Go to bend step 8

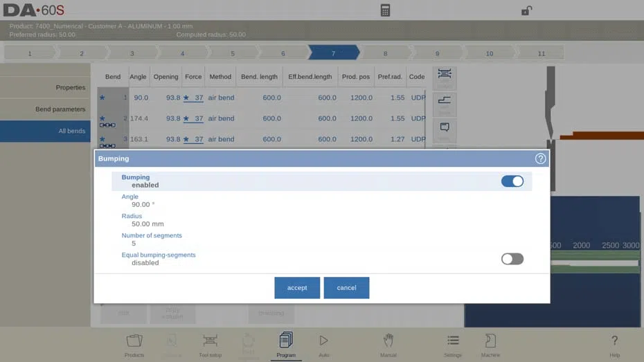point(385,53)
